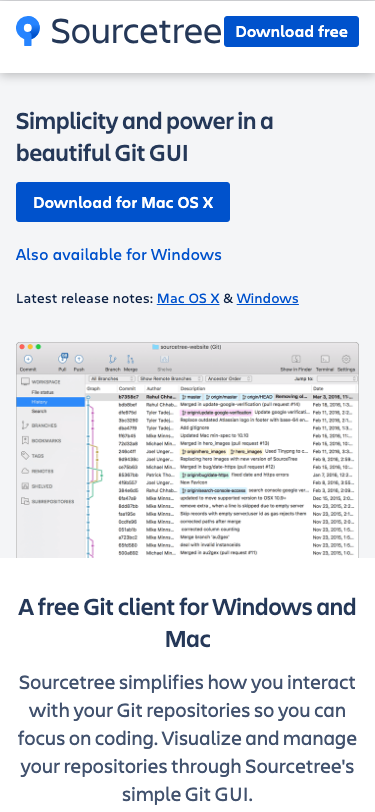This screenshot has height=812, width=375.
Task: Open the Also available for Windows link
Action: (x=119, y=255)
